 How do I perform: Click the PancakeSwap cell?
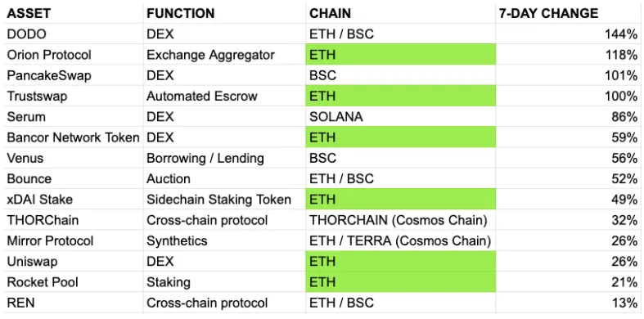coord(73,75)
